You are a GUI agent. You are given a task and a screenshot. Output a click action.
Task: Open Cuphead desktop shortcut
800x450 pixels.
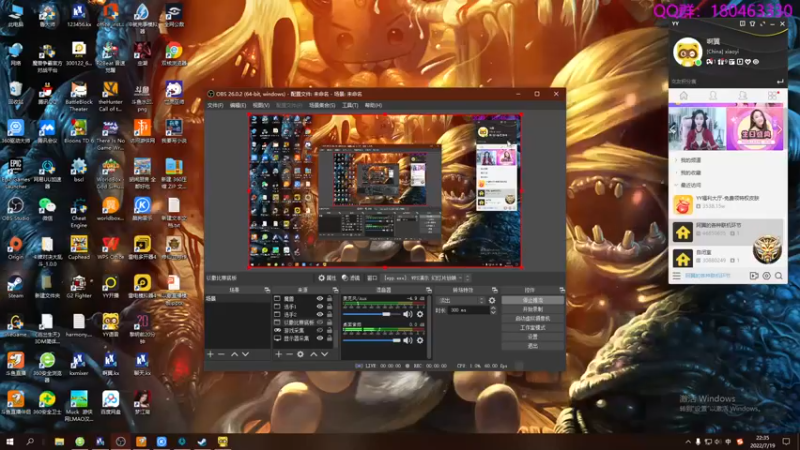click(79, 247)
